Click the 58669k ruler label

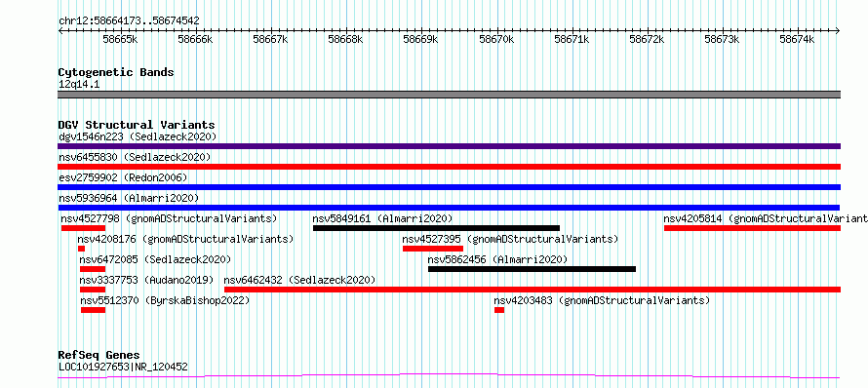[421, 39]
